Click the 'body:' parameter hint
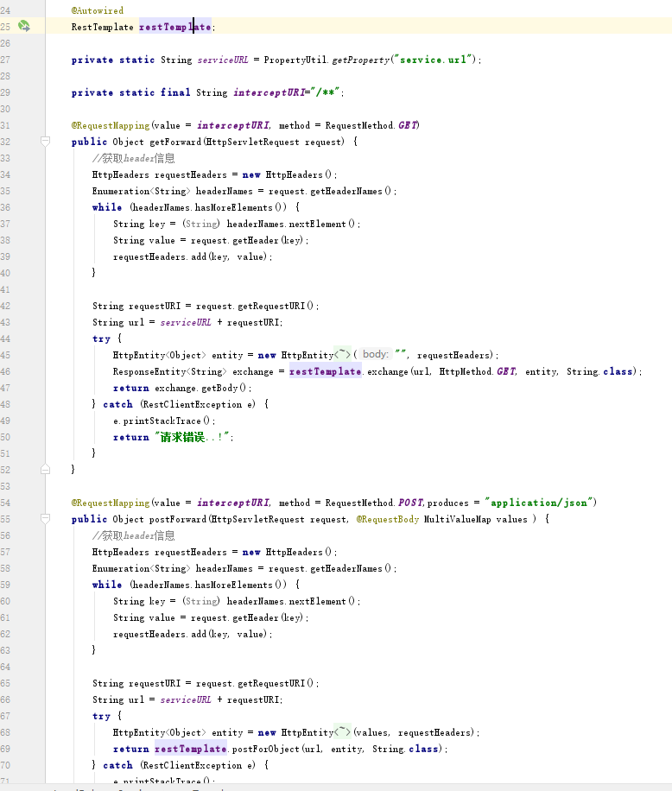 [x=375, y=355]
